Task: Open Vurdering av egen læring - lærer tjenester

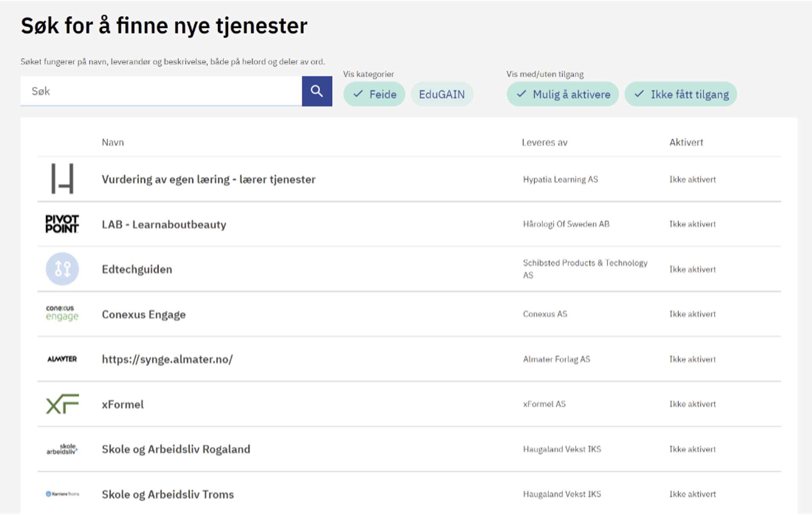Action: point(208,179)
